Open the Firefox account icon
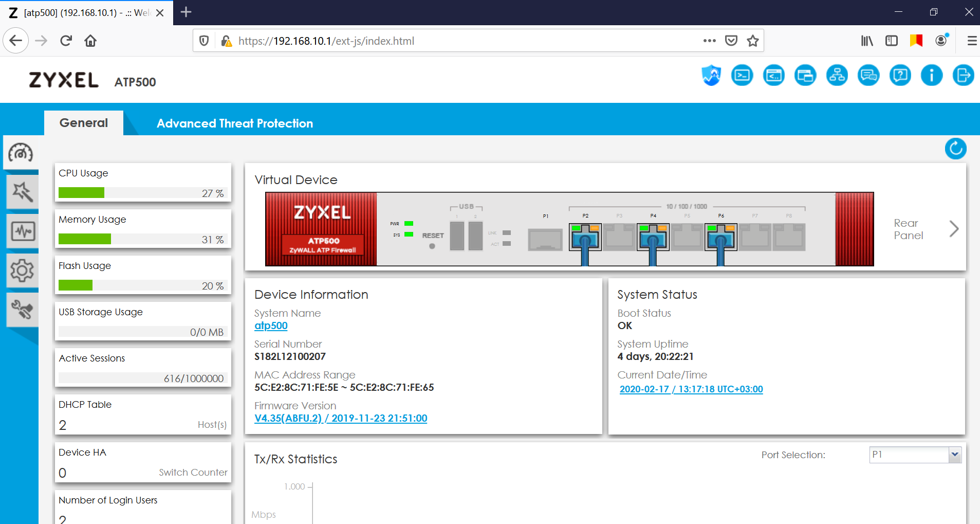980x524 pixels. pos(941,41)
